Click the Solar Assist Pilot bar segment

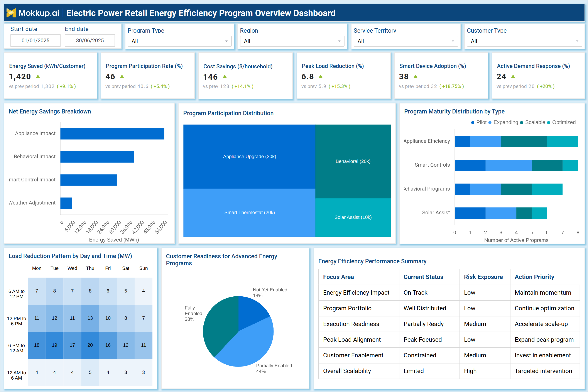(470, 213)
